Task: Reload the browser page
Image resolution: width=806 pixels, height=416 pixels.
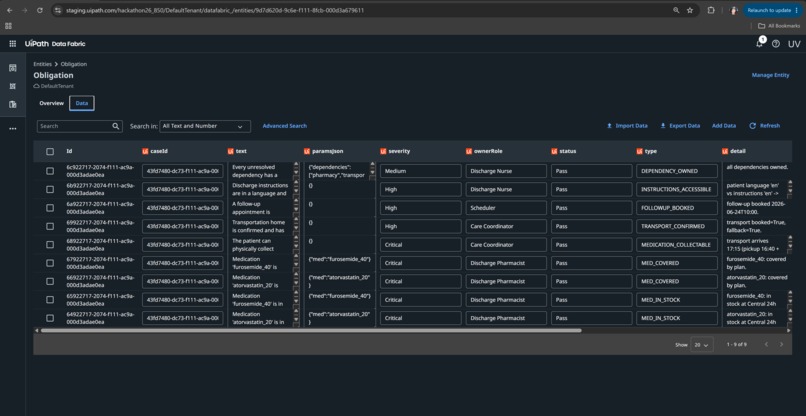Action: 40,10
